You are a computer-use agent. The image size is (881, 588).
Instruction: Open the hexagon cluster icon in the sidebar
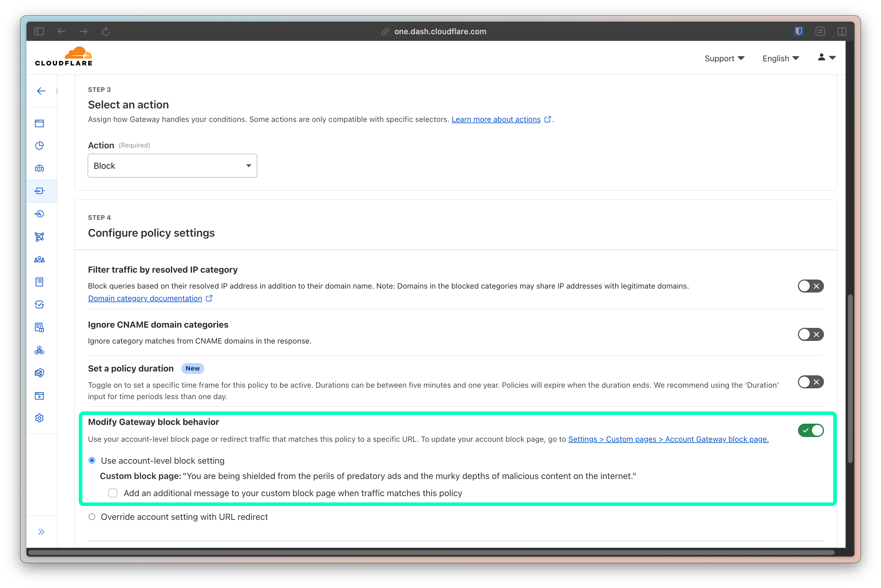[39, 350]
